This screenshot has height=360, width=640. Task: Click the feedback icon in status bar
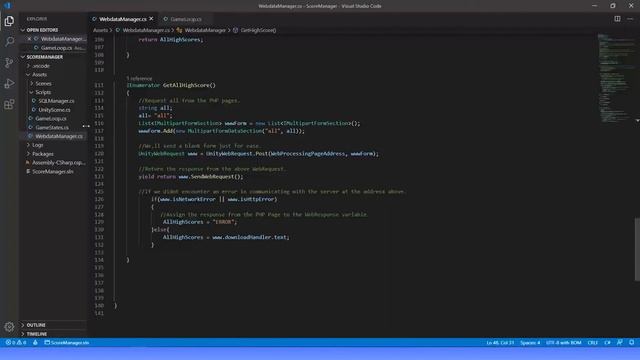point(620,342)
